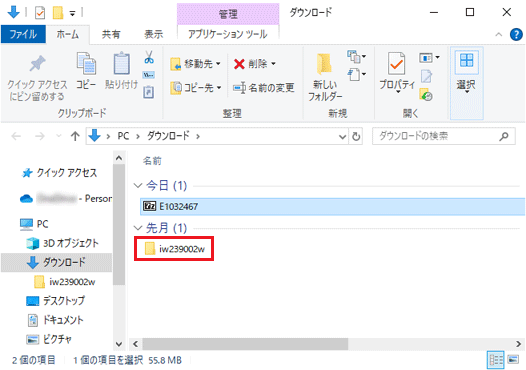Collapse the Today (今日) group

click(138, 186)
